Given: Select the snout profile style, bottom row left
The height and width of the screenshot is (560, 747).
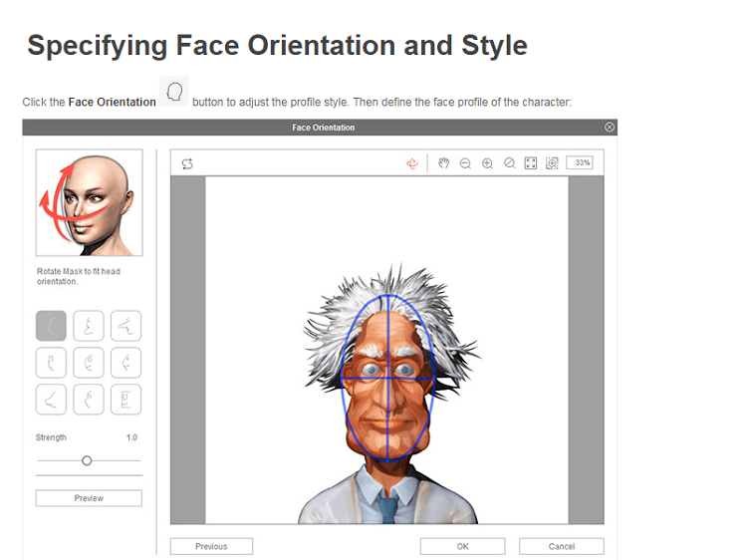Looking at the screenshot, I should [51, 400].
